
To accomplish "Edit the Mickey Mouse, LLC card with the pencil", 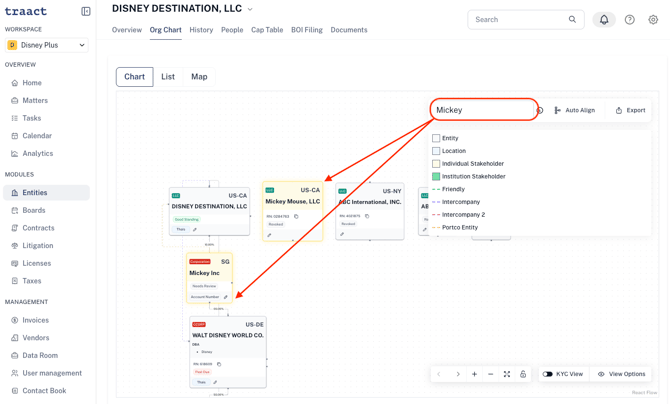I will [269, 235].
